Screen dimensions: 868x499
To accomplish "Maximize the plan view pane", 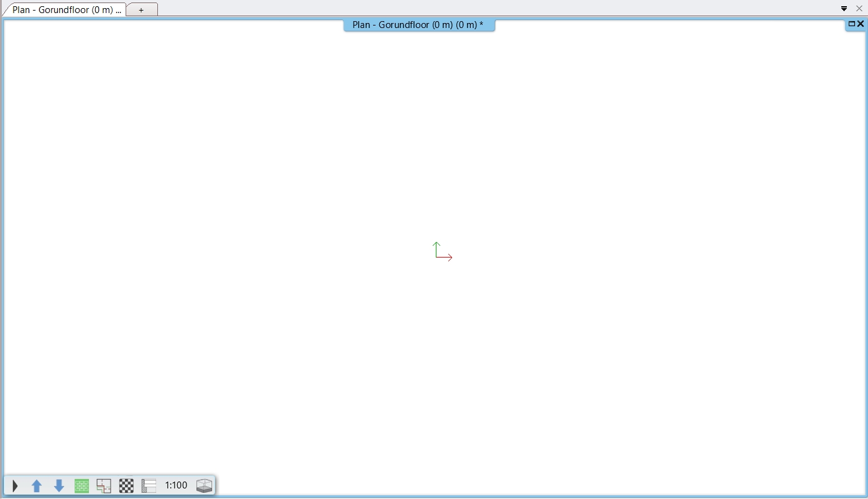I will click(x=852, y=24).
